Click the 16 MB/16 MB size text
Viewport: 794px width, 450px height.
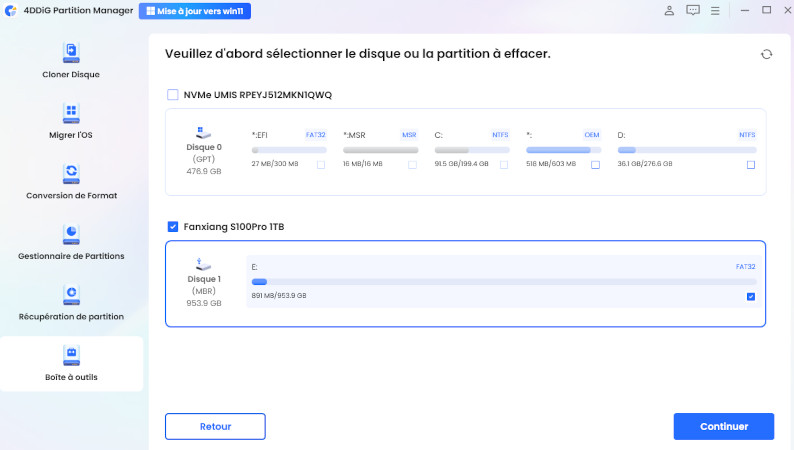(x=363, y=164)
